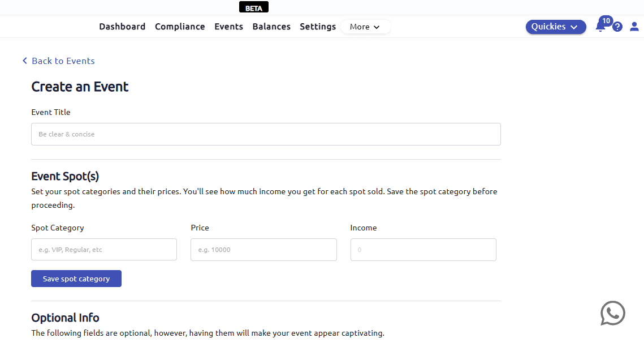Viewport: 644px width, 355px height.
Task: Open the Compliance menu item
Action: point(180,27)
